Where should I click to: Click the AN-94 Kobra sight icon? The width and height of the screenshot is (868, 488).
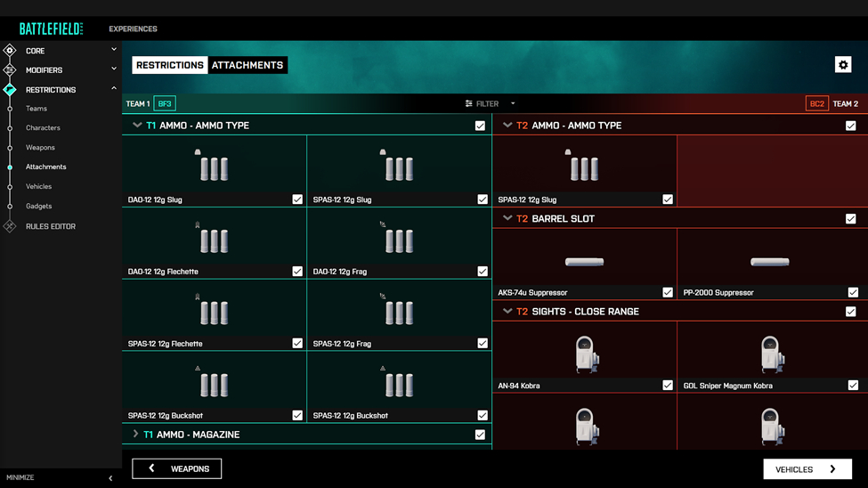[585, 354]
